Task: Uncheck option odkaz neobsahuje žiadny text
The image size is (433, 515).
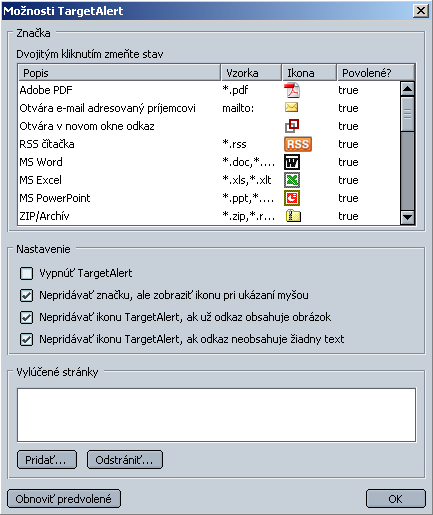Action: [26, 339]
